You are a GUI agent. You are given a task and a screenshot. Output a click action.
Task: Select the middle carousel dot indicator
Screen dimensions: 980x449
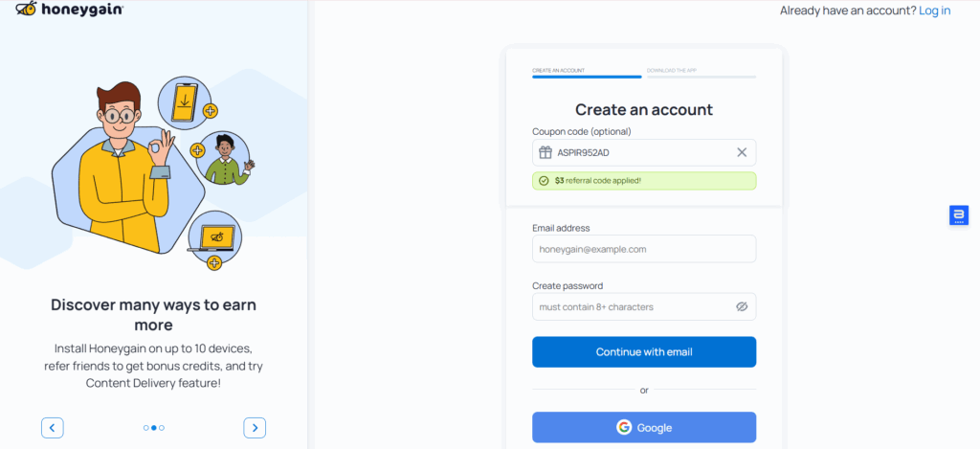coord(153,428)
